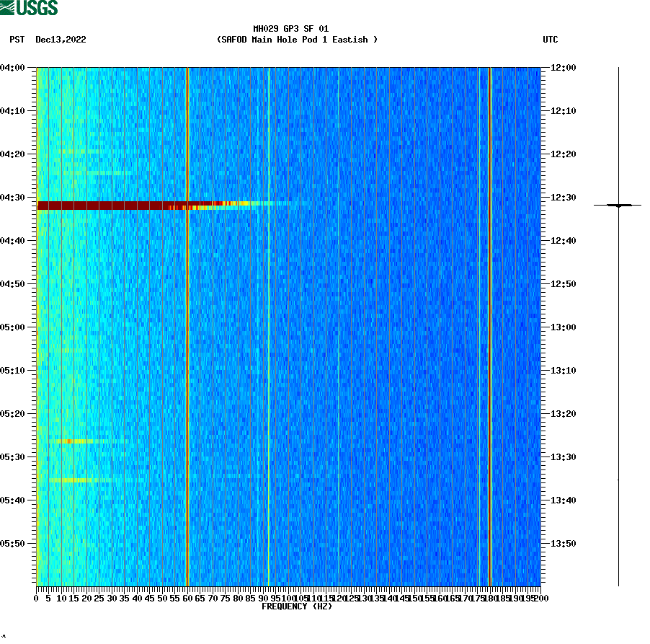Click the SAFOD Main Hole Pod 1 Eastish label
The width and height of the screenshot is (650, 644).
[x=298, y=40]
